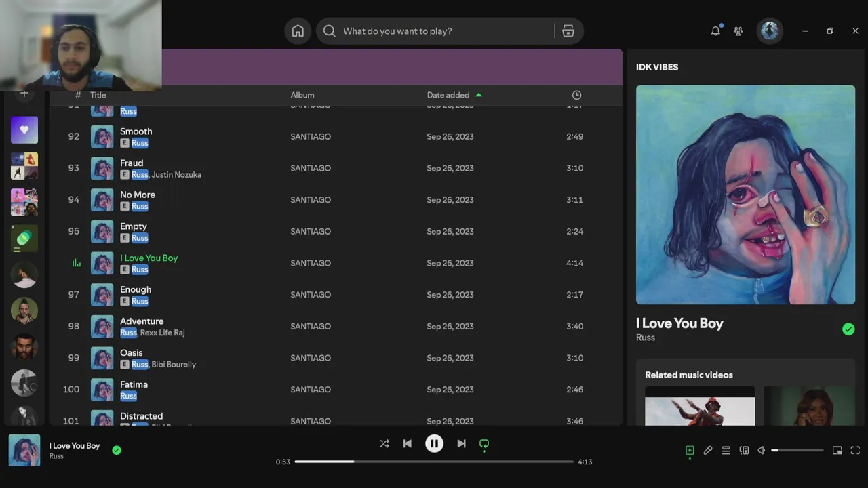Play the second related music video
Image resolution: width=868 pixels, height=488 pixels.
point(809,406)
